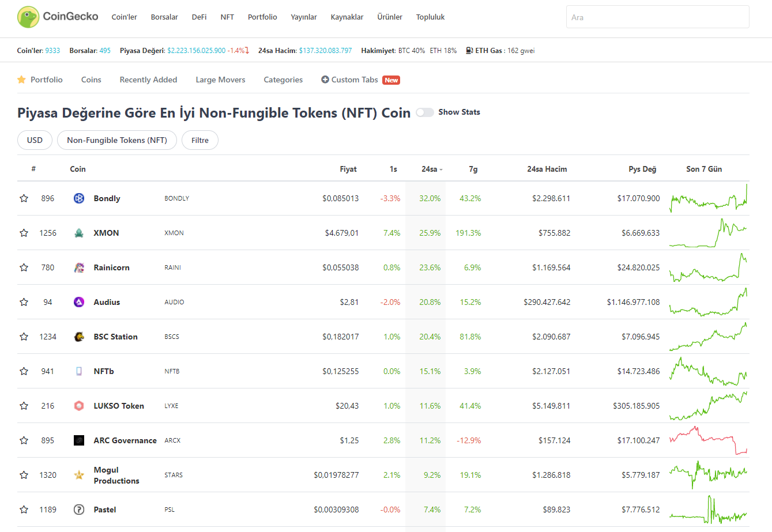772x532 pixels.
Task: Switch to the Recently Added tab
Action: click(148, 80)
